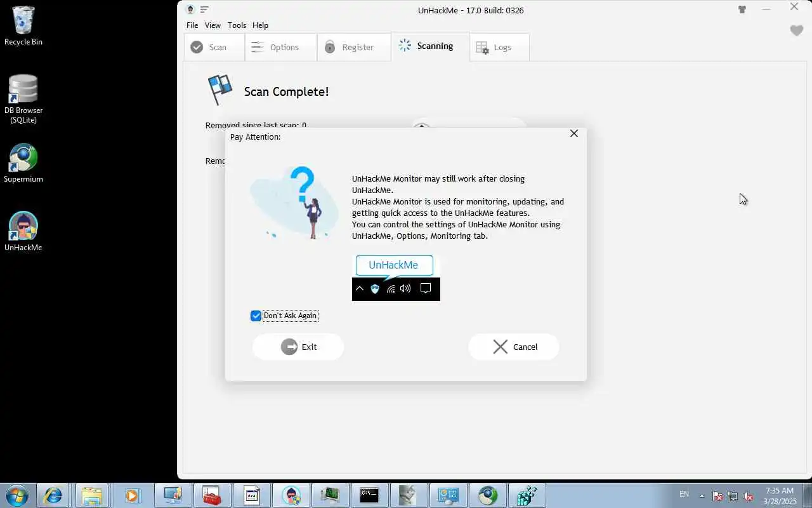Open Windows Explorer folder in taskbar
The width and height of the screenshot is (812, 508).
tap(92, 495)
